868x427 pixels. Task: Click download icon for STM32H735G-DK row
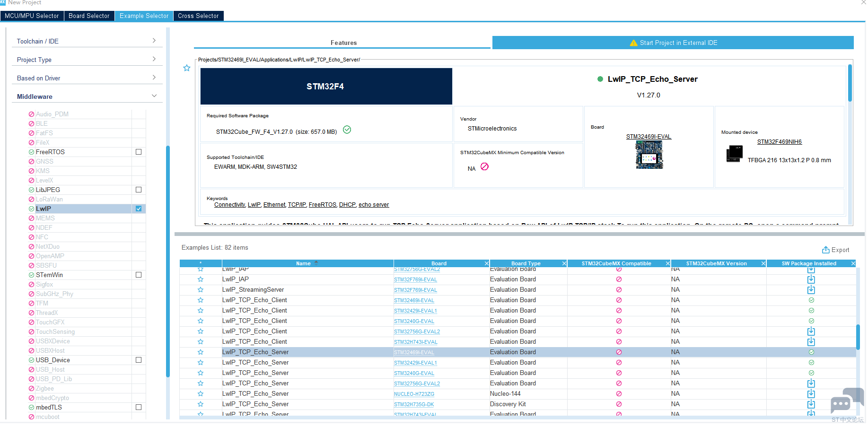point(811,404)
